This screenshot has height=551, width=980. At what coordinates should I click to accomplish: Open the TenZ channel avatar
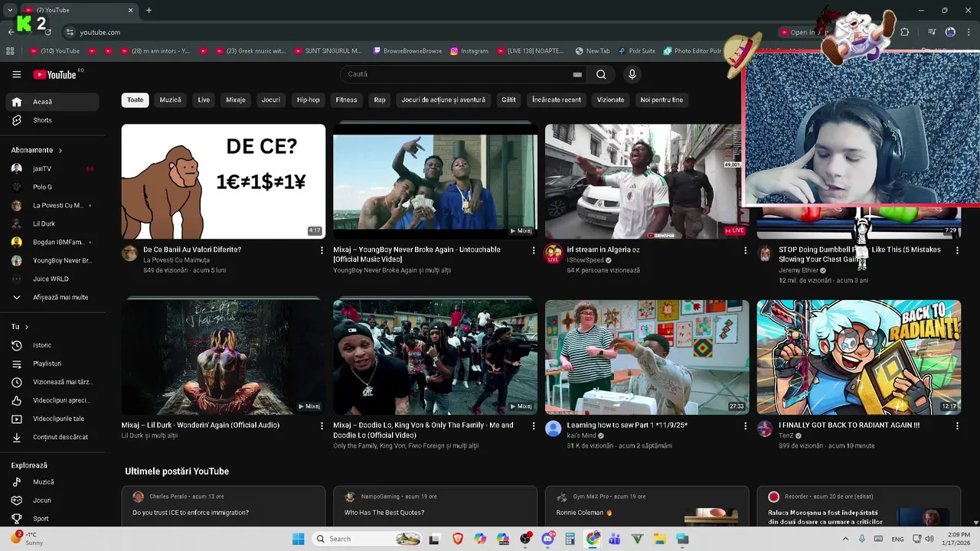tap(765, 429)
